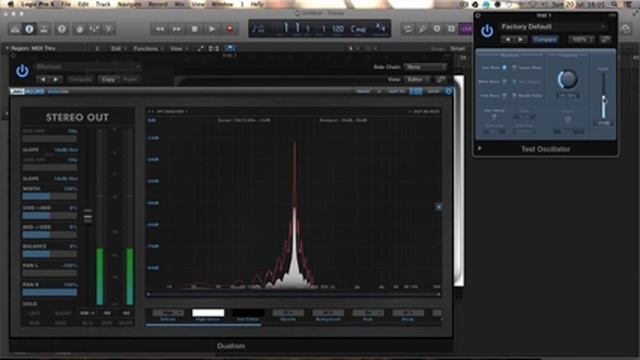Toggle the Inspector icon in Logic toolbar
Image resolution: width=640 pixels, height=360 pixels.
(29, 29)
